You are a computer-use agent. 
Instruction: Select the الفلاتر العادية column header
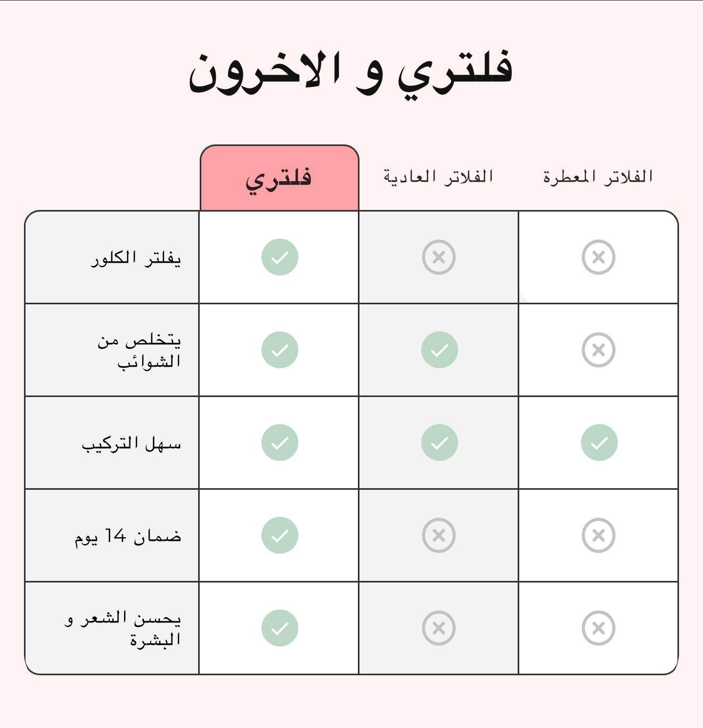[439, 176]
